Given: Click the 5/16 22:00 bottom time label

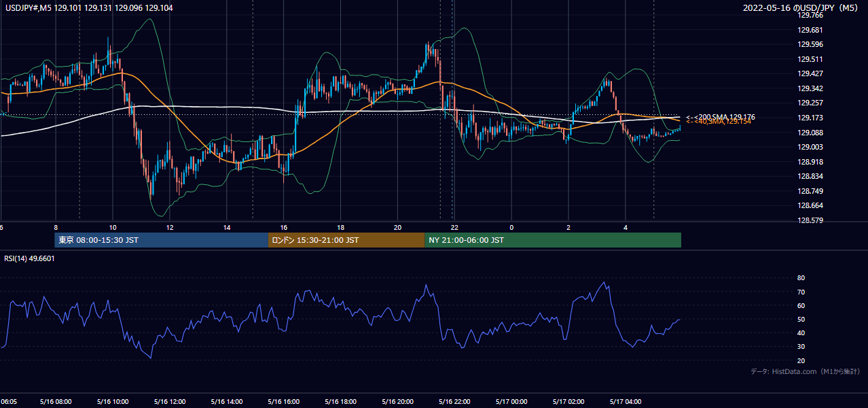Looking at the screenshot, I should 454,401.
